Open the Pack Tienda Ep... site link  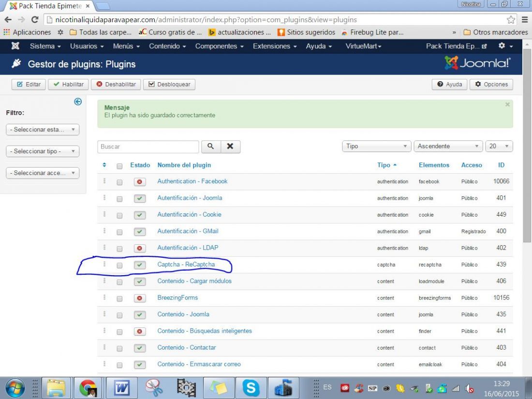(457, 46)
